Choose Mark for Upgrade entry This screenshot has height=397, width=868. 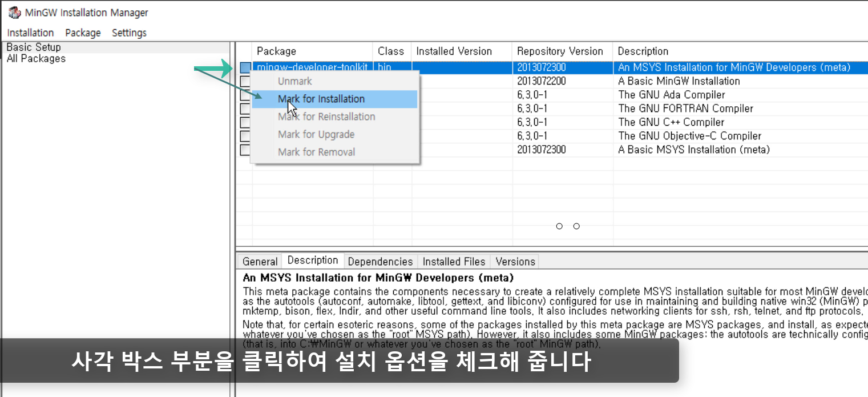click(334, 134)
